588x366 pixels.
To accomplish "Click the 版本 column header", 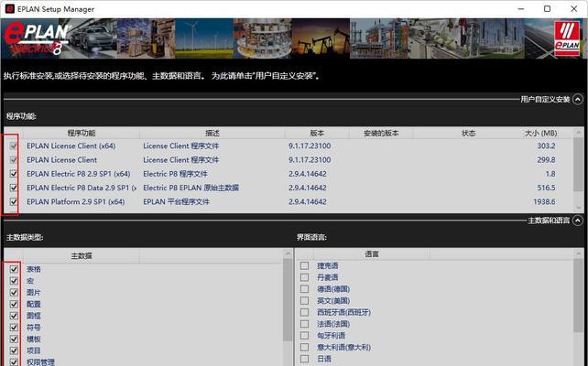I will pos(317,133).
